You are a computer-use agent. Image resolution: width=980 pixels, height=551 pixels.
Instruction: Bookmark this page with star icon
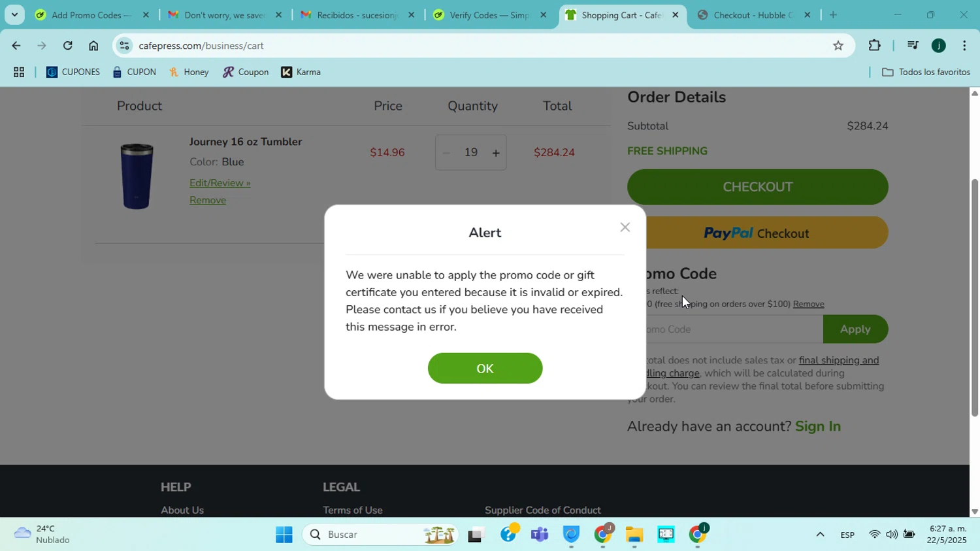point(838,46)
